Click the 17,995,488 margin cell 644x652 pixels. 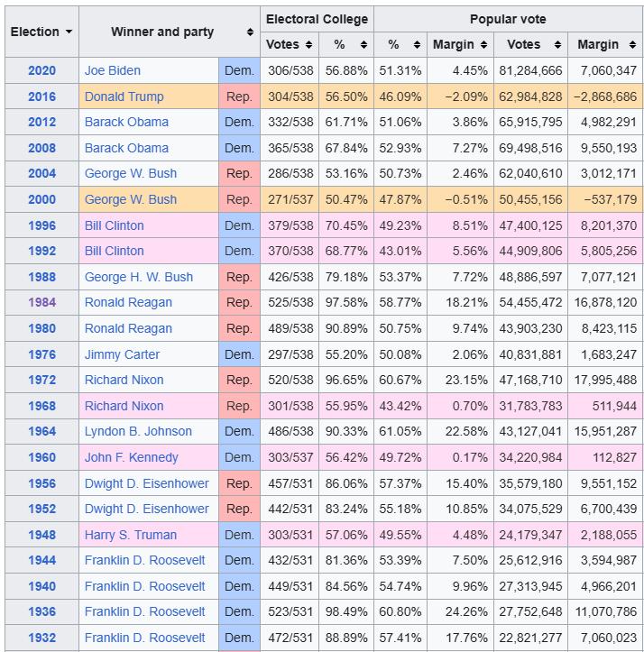click(x=604, y=380)
